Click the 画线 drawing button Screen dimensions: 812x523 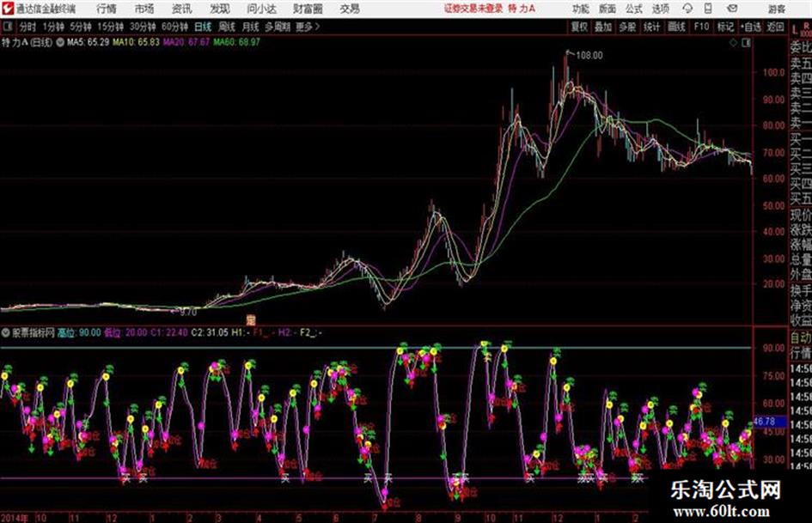click(676, 27)
